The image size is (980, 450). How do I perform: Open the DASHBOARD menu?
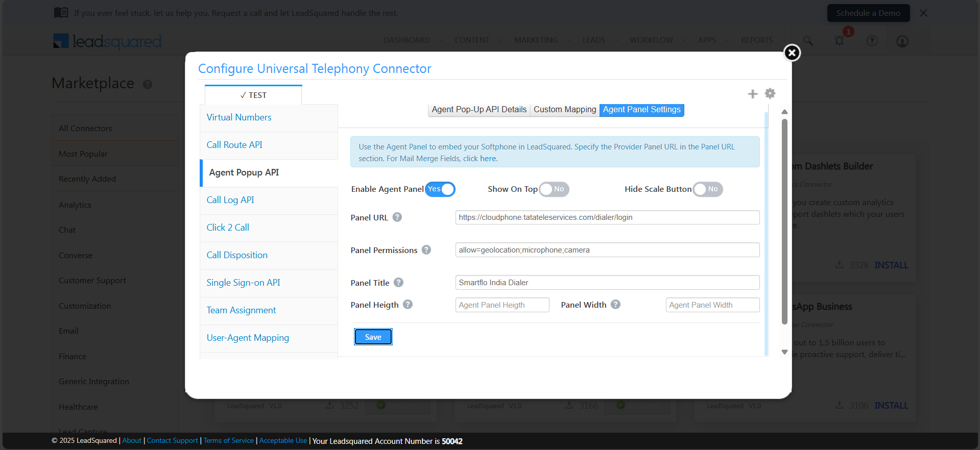407,40
